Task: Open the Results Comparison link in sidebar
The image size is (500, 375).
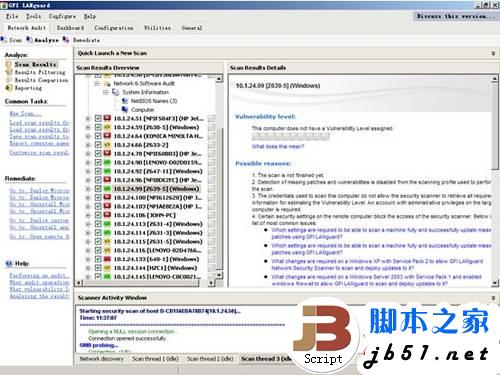Action: [x=41, y=80]
